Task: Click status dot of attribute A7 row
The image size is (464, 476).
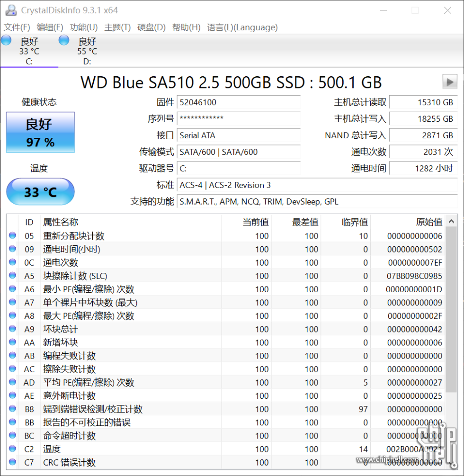Action: 12,302
